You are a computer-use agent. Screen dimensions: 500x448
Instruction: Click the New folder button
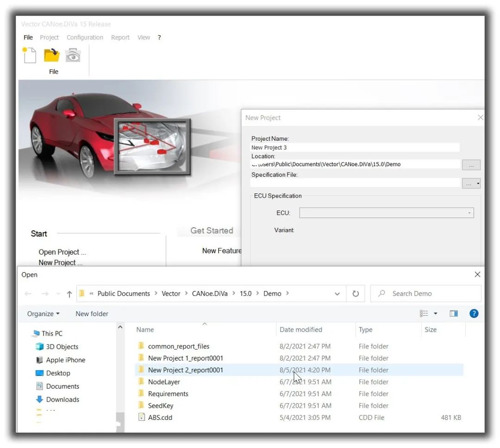coord(92,314)
